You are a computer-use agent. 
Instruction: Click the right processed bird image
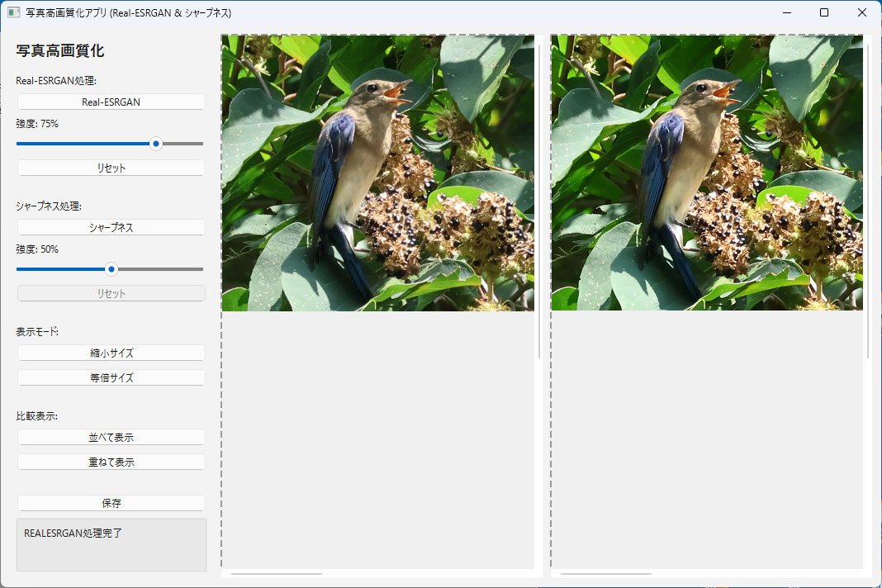click(707, 173)
